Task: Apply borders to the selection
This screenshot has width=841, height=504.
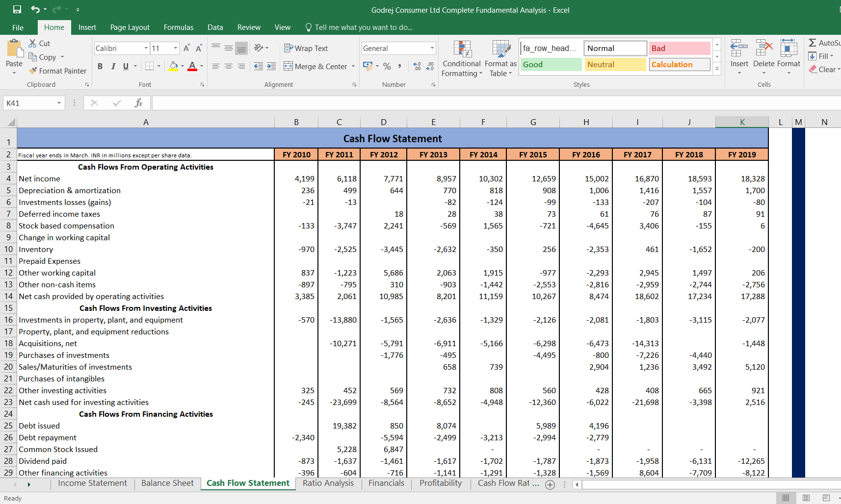Action: point(150,66)
